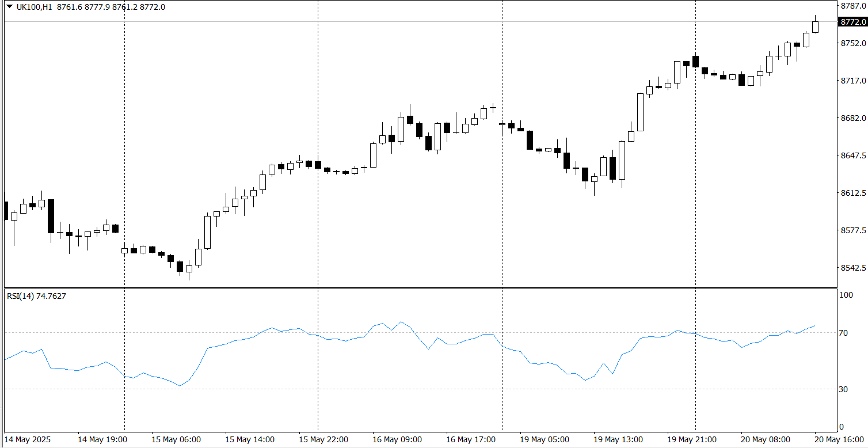The width and height of the screenshot is (868, 448).
Task: Click the RSI(14) 74.7627 indicator label
Action: click(x=36, y=296)
